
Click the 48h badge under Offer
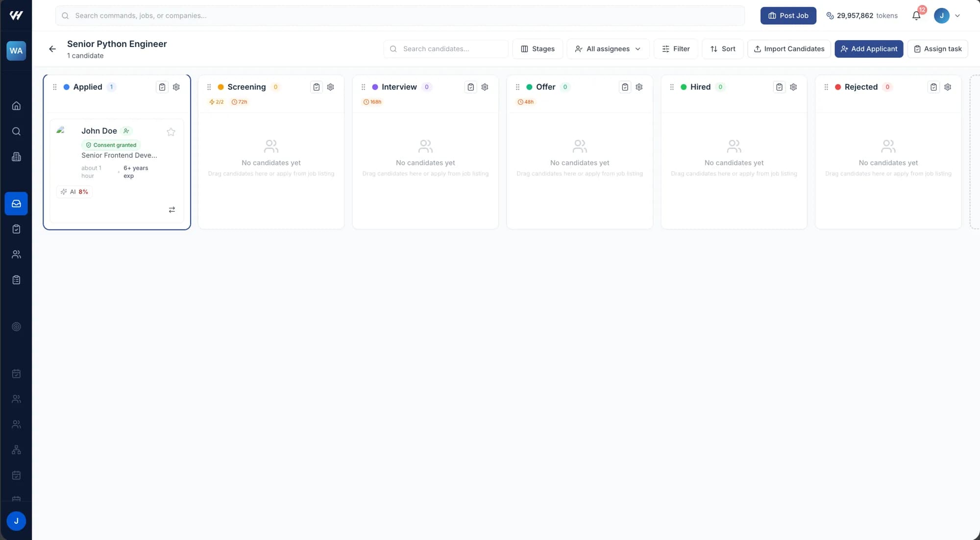pos(526,102)
